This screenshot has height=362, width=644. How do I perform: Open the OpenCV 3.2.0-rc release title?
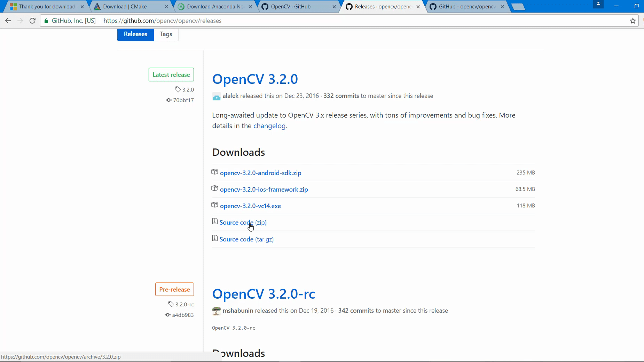click(264, 294)
